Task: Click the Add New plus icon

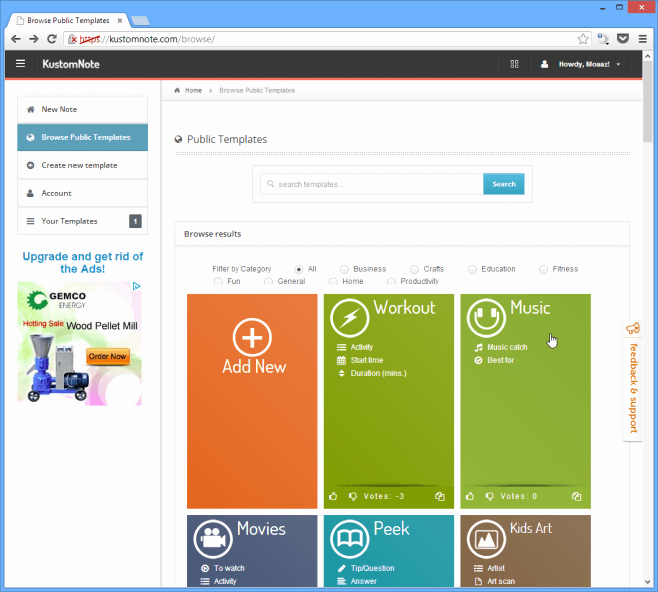Action: [x=252, y=337]
